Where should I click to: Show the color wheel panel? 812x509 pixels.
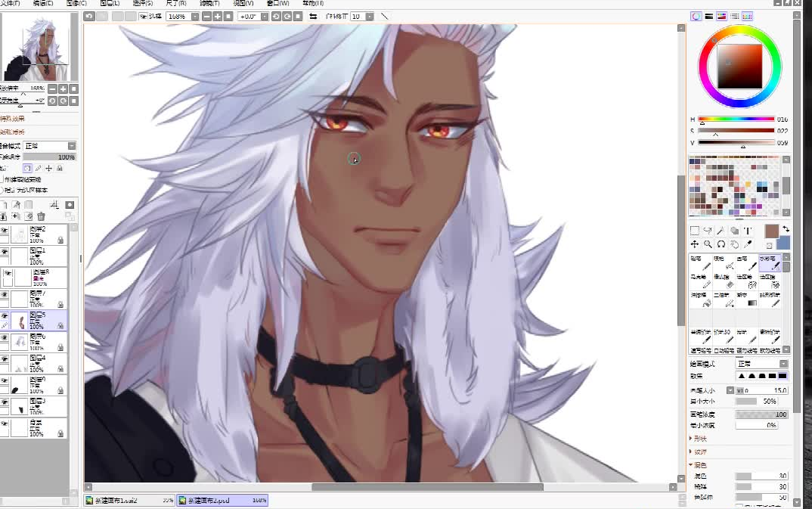pyautogui.click(x=696, y=17)
